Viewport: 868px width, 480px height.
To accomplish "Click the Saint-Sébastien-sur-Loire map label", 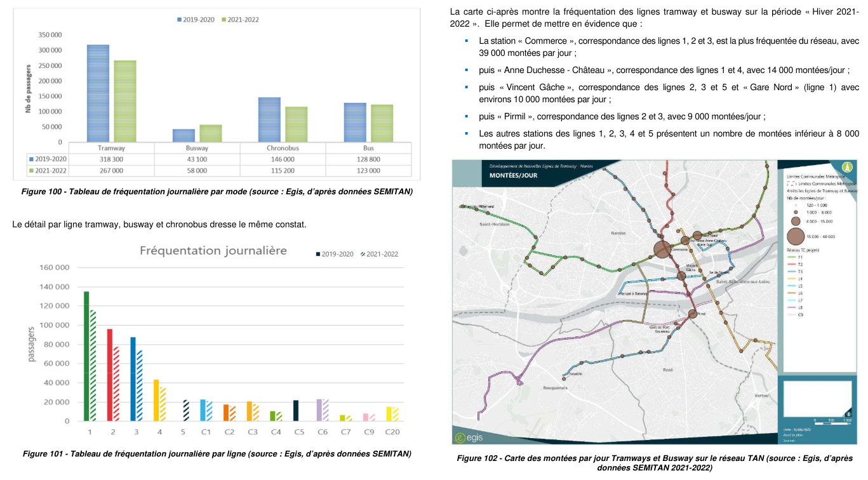I will point(744,281).
